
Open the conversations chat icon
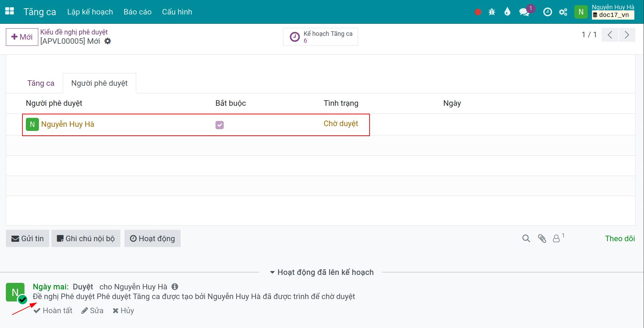click(524, 12)
